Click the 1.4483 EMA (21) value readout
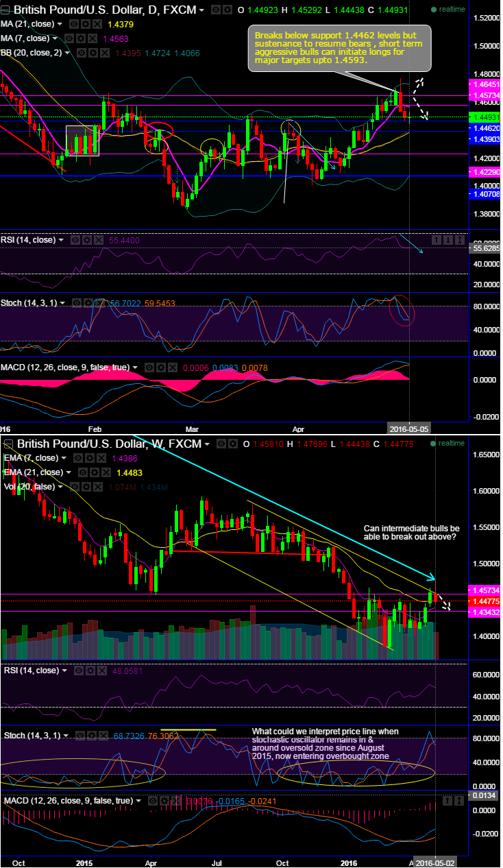Image resolution: width=503 pixels, height=868 pixels. [130, 472]
